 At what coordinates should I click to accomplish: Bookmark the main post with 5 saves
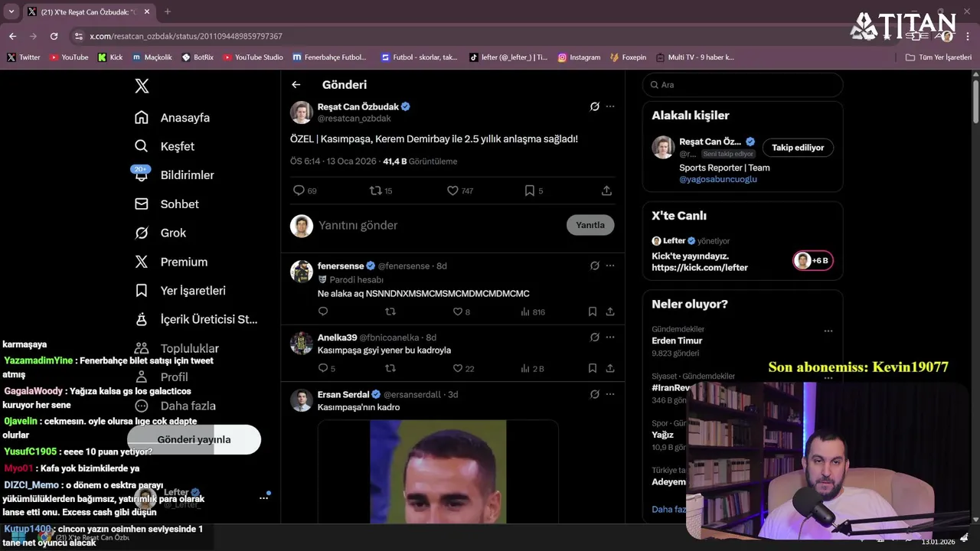[534, 191]
